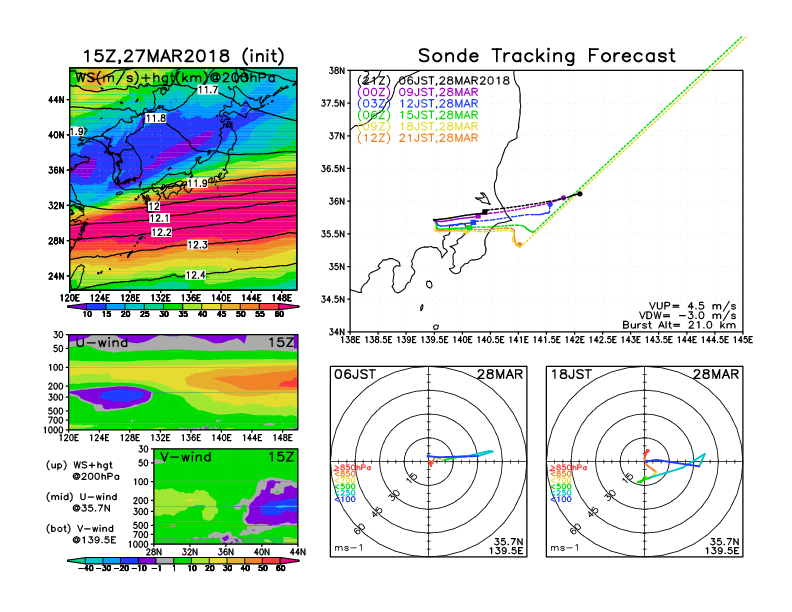Click the 'V-wind' panel label
The height and width of the screenshot is (612, 792).
point(185,457)
